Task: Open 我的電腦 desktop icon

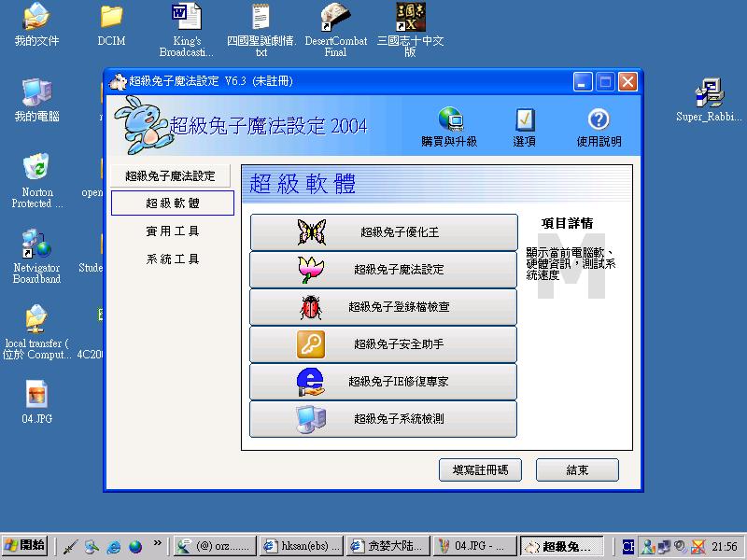Action: [x=36, y=100]
